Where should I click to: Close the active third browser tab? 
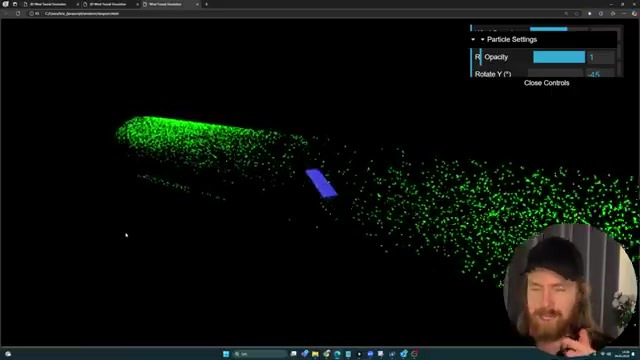197,4
